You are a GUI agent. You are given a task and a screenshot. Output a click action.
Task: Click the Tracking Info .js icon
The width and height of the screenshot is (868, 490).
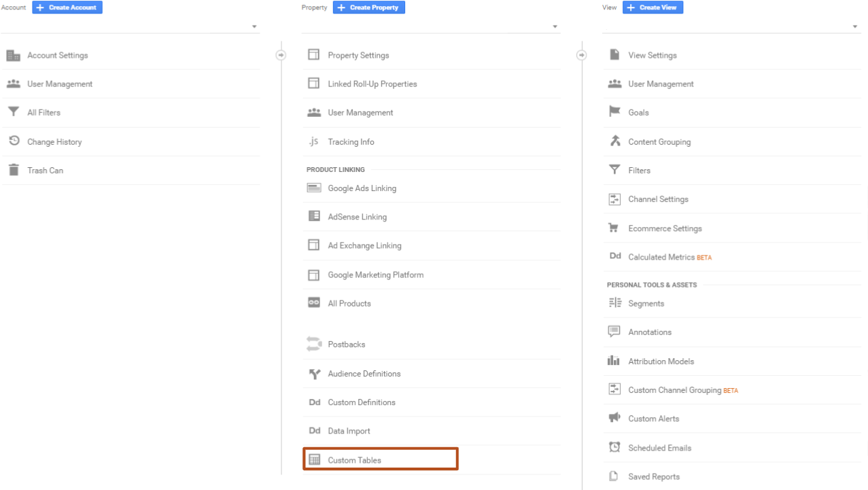[x=313, y=141]
